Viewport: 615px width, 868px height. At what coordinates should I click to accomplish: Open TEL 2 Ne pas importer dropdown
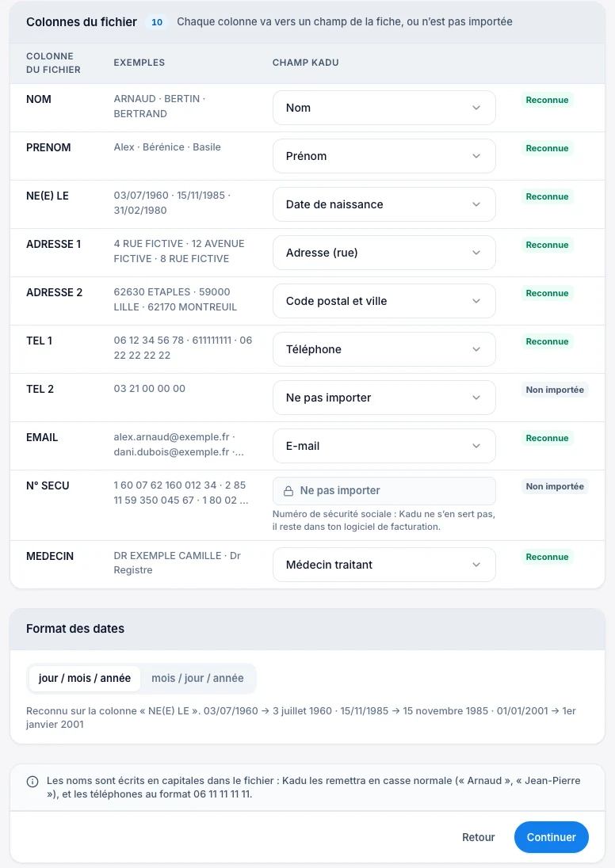384,398
